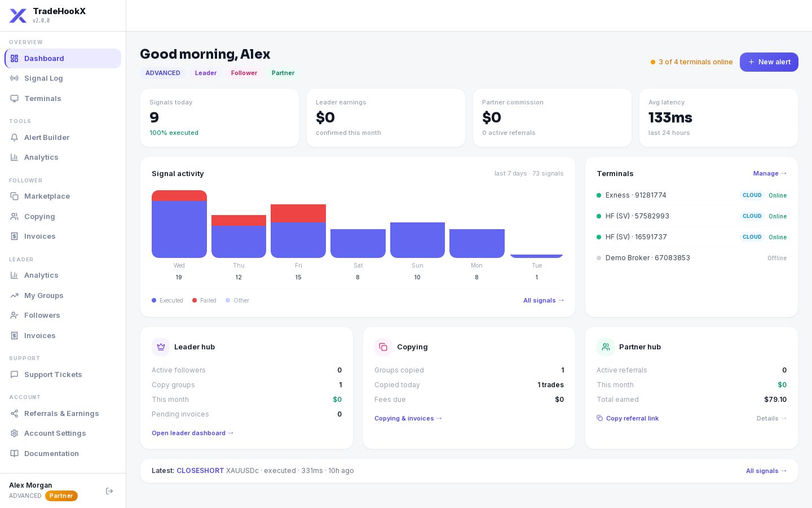Click the CLOSESHORT latest signal text
Screen dimensions: 812x508
pyautogui.click(x=200, y=471)
